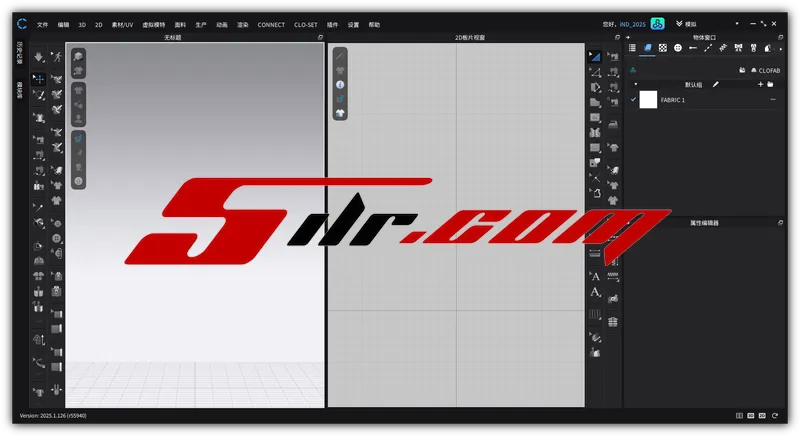This screenshot has width=800, height=436.
Task: Click the FABRIC 1 white swatch
Action: [648, 99]
